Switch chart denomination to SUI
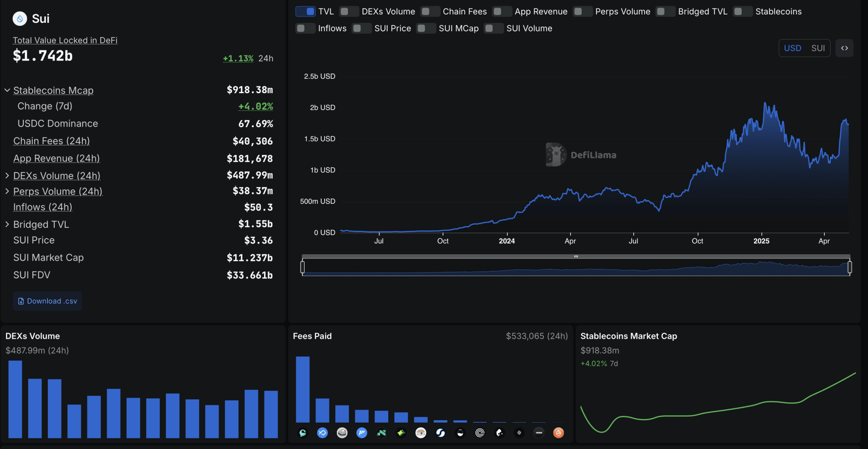 (818, 48)
